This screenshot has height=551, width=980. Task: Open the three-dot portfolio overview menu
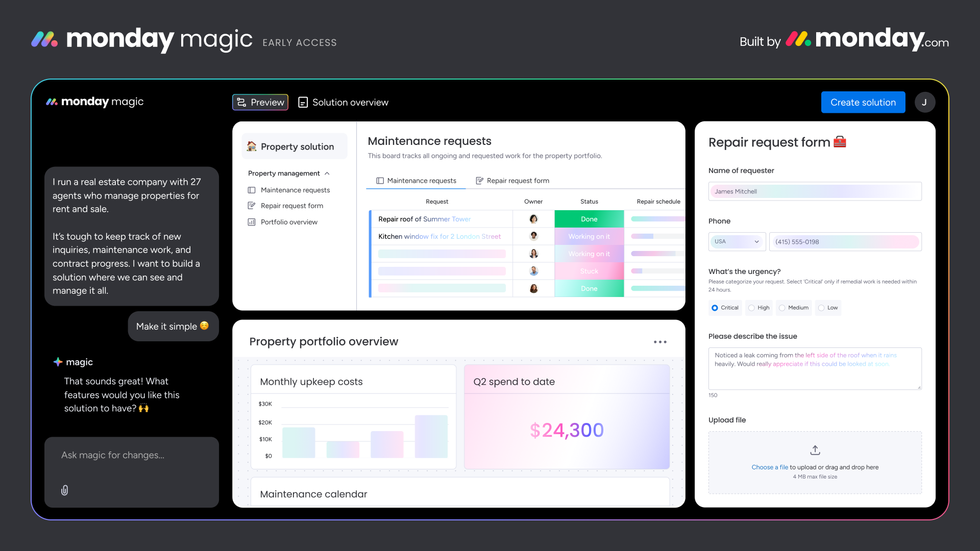click(660, 342)
